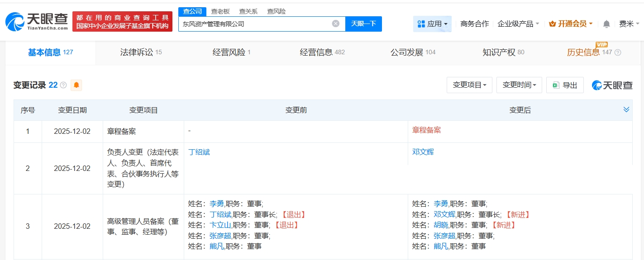Screen dimensions: 644x260
Task: Open the 丁绍斌 link in 变更前 column
Action: [199, 152]
